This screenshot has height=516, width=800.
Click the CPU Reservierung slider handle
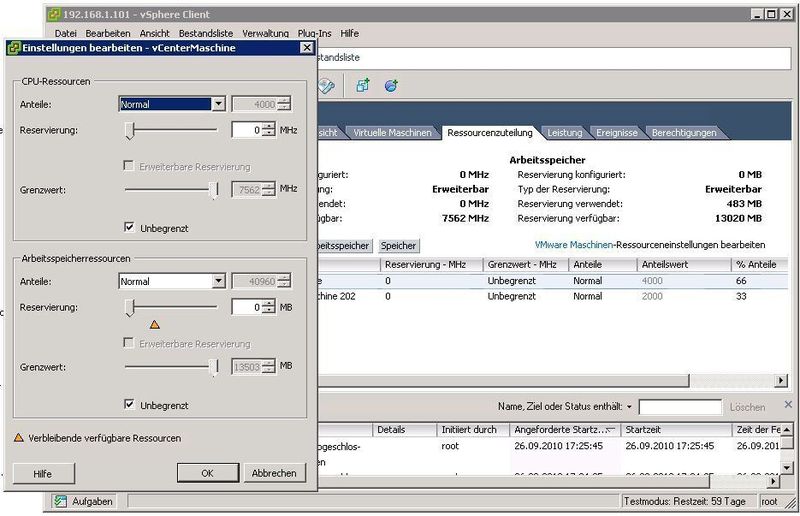[x=129, y=130]
